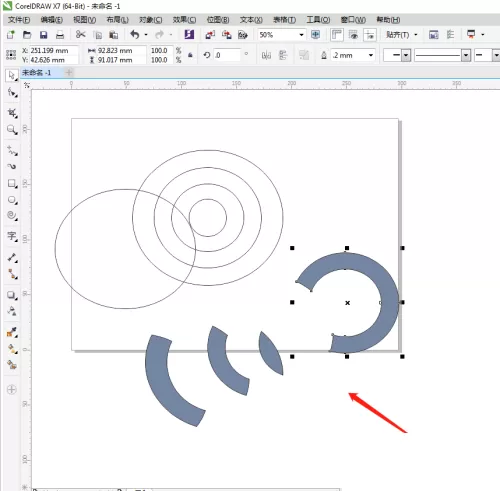500x491 pixels.
Task: Toggle Show Rulers
Action: [x=337, y=35]
